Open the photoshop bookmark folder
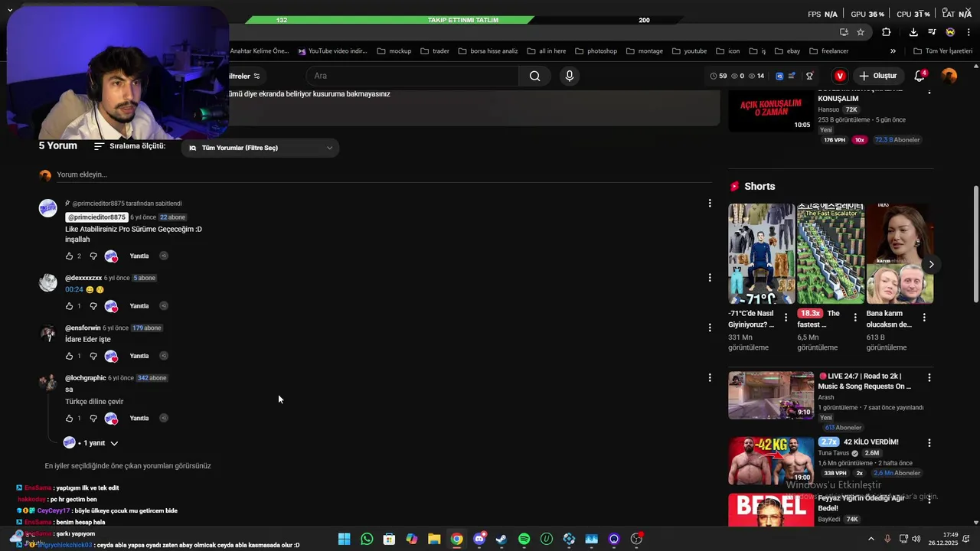The height and width of the screenshot is (551, 980). tap(596, 51)
